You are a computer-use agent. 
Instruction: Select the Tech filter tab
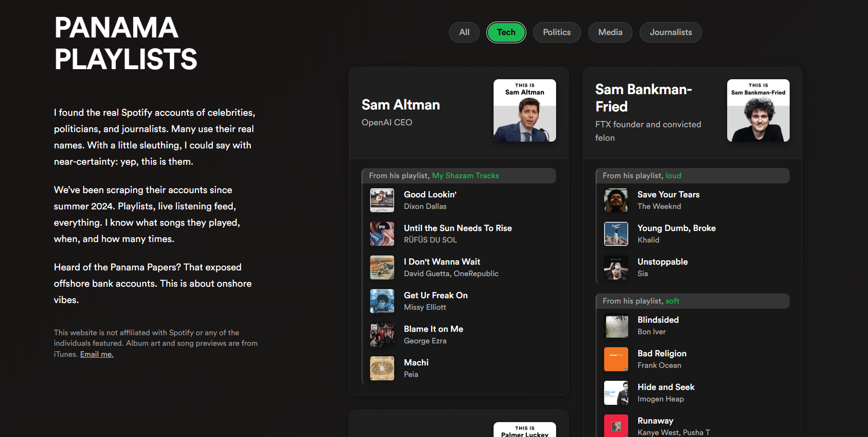coord(506,32)
